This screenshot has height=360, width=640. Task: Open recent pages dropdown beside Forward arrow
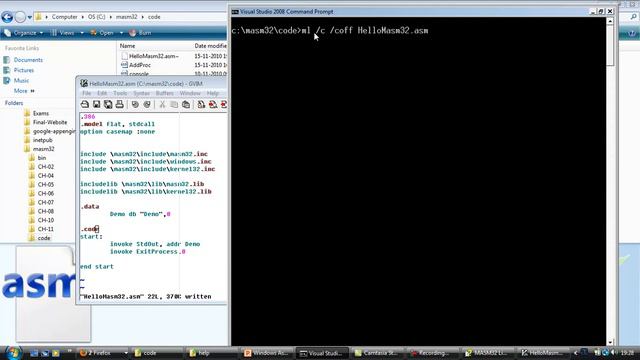tap(30, 17)
